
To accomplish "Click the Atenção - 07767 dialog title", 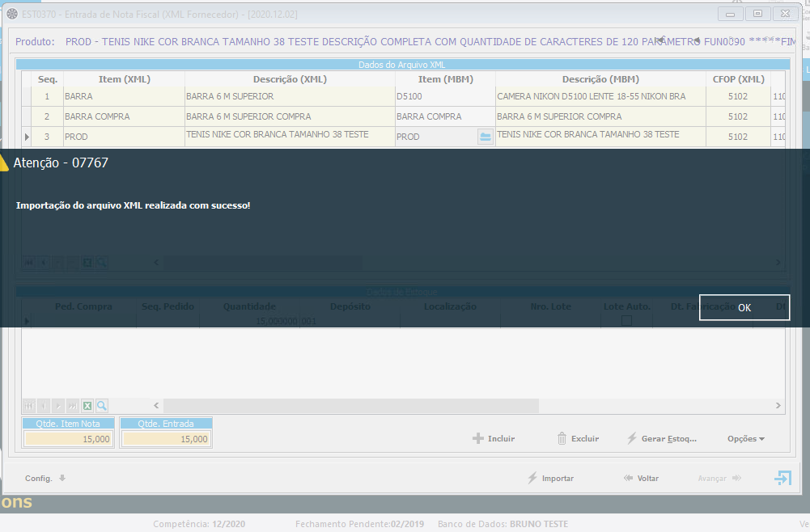I will click(61, 163).
